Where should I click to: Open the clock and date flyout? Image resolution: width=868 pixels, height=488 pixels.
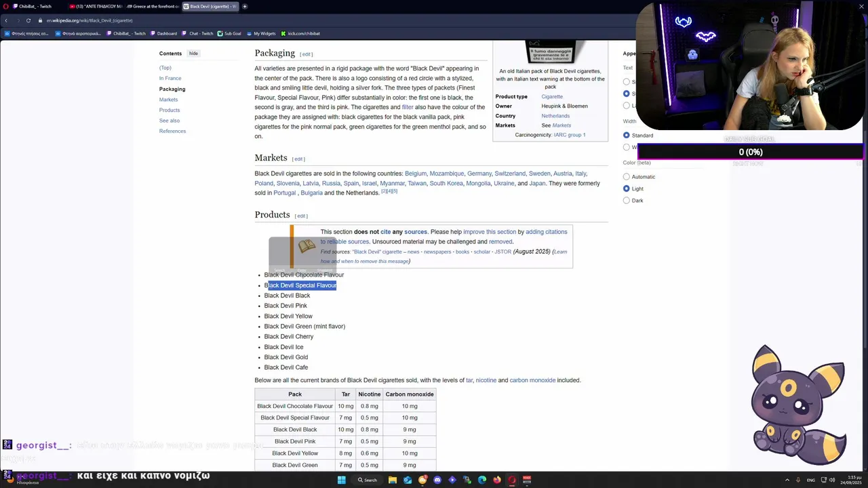850,480
